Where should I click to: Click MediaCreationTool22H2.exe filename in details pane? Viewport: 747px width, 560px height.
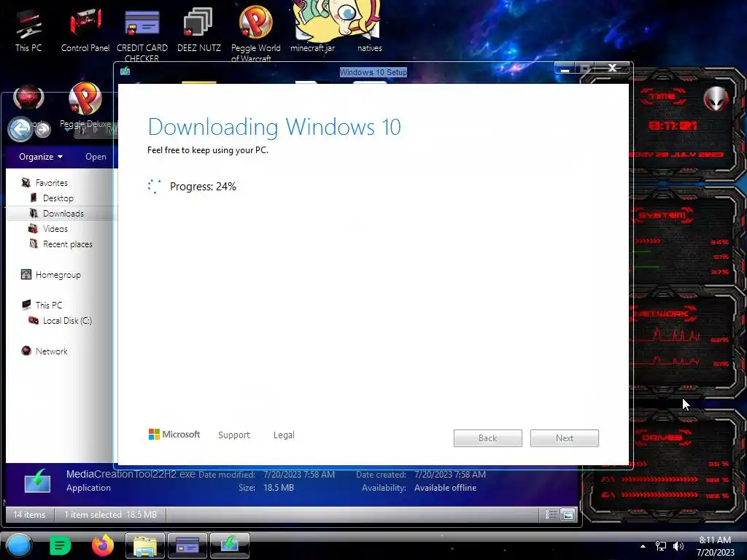click(x=131, y=474)
